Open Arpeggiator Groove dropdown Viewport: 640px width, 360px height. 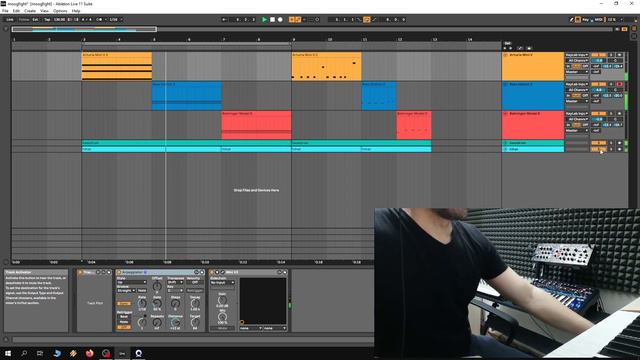[x=126, y=291]
